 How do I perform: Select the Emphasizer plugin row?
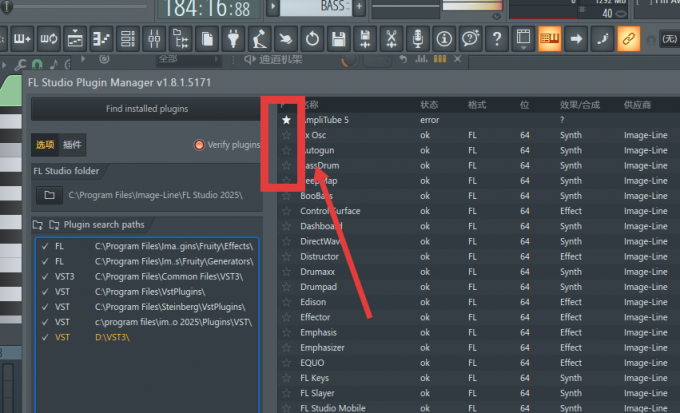pos(479,347)
